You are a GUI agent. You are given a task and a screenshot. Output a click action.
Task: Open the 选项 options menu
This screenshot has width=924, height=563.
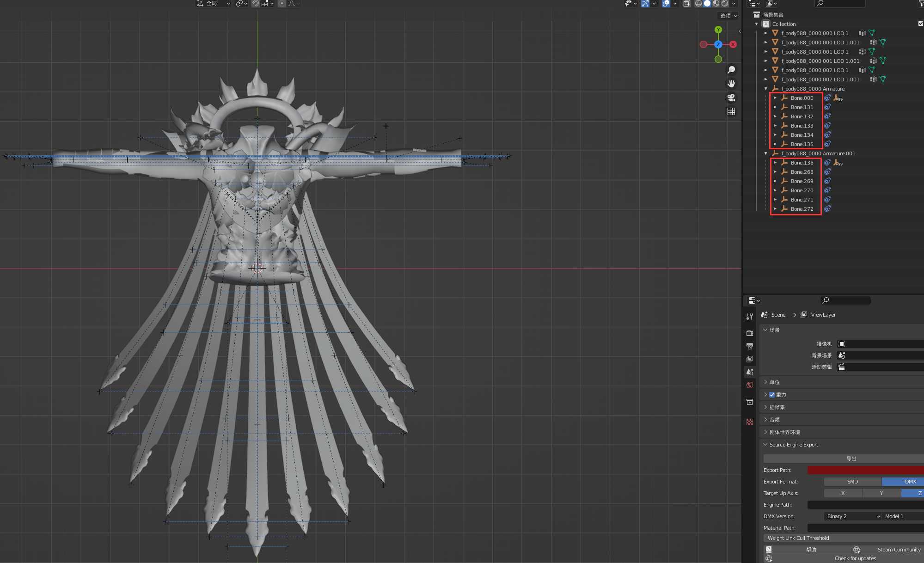[728, 16]
